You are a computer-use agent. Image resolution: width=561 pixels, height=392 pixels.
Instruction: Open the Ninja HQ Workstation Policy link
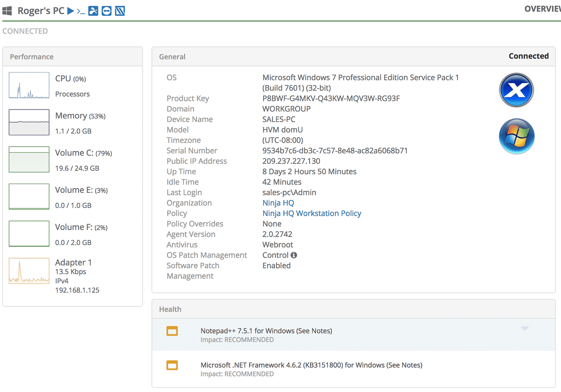[x=312, y=213]
